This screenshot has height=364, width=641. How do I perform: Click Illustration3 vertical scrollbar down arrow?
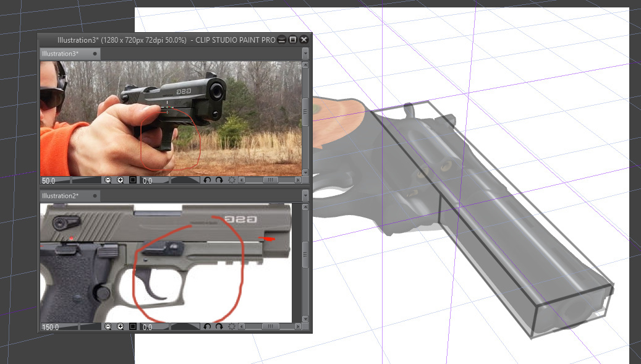click(305, 172)
